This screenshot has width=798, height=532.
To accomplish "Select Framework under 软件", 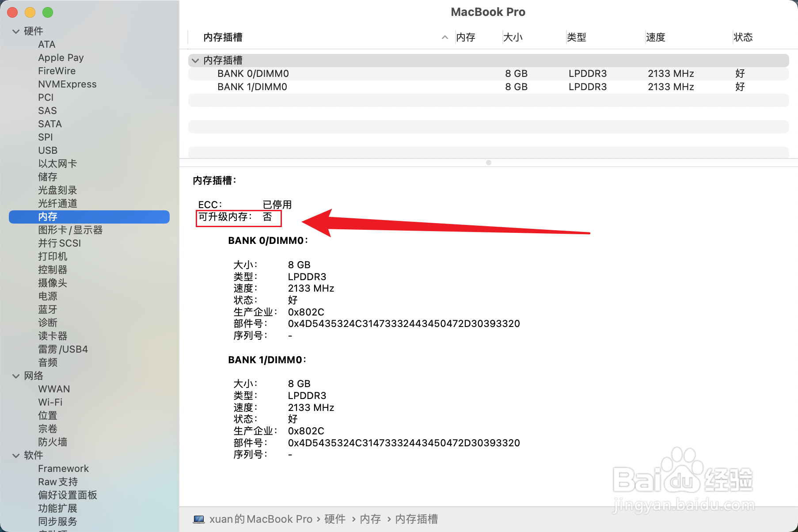I will pyautogui.click(x=64, y=469).
